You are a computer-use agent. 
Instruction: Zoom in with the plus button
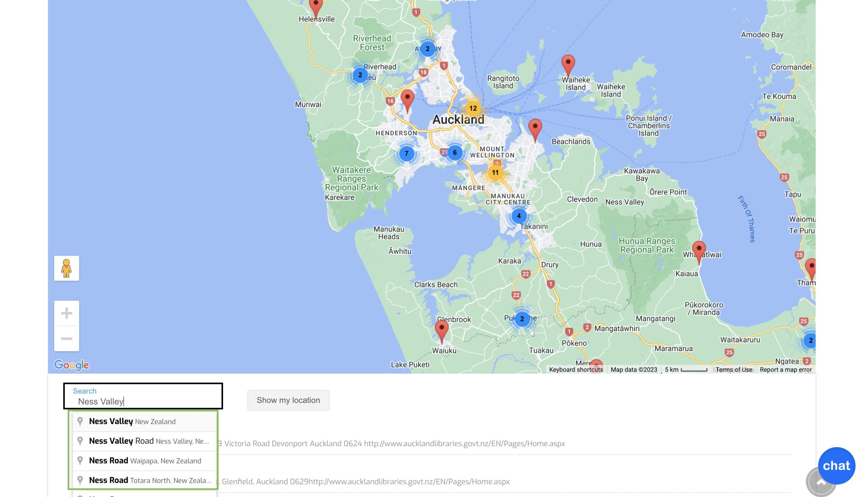[x=66, y=313]
